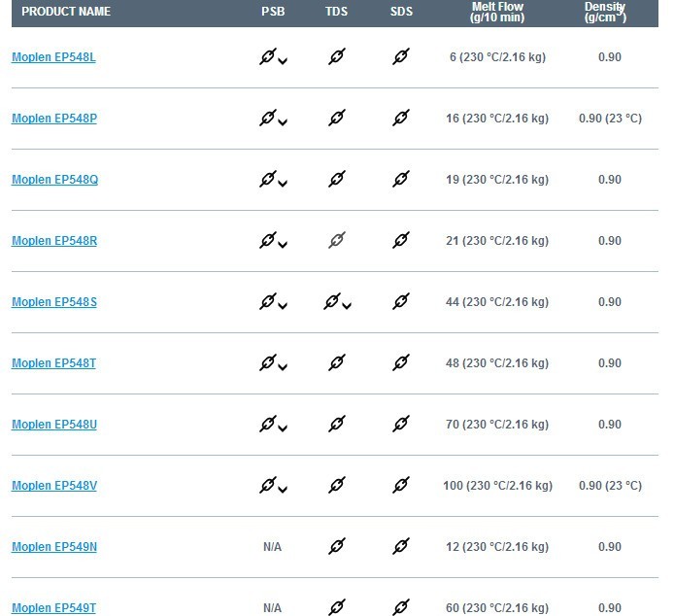This screenshot has height=616, width=674.
Task: Open TDS link icon for Moplen EP548Q
Action: (337, 179)
